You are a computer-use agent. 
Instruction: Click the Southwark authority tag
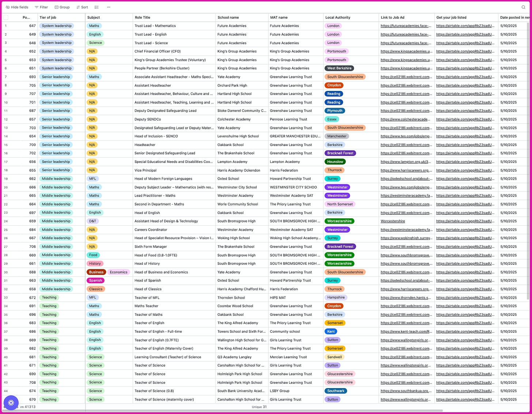point(336,391)
